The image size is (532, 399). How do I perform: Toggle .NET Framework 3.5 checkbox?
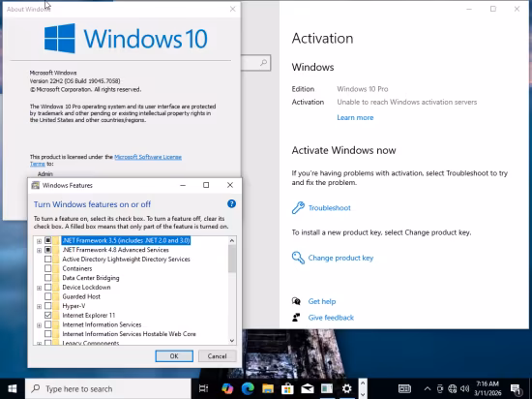[47, 240]
